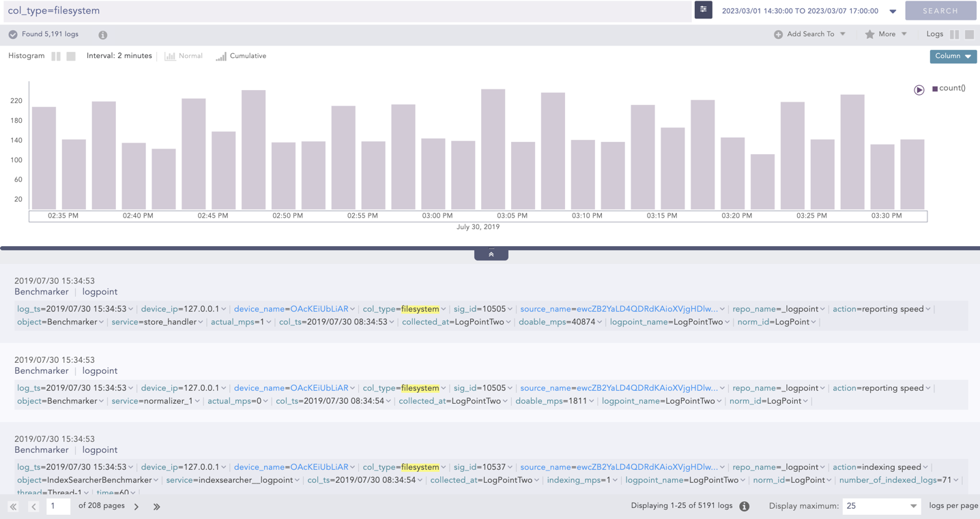Click the star icon beside More
Screen dimensions: 980x519
[x=870, y=33]
